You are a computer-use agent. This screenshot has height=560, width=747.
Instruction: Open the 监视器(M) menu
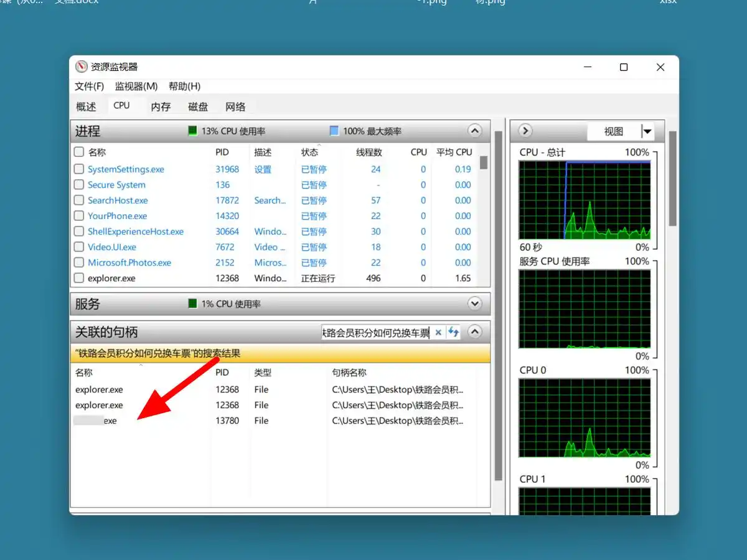[x=136, y=86]
